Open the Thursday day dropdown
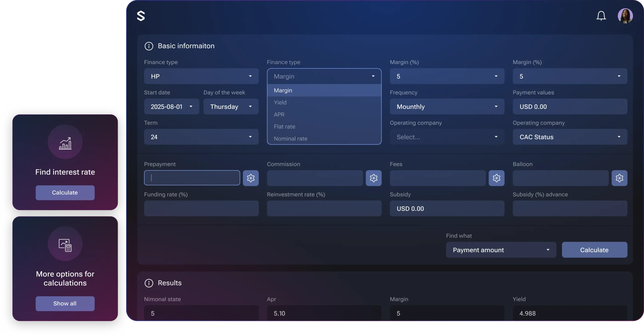644x336 pixels. pyautogui.click(x=231, y=107)
